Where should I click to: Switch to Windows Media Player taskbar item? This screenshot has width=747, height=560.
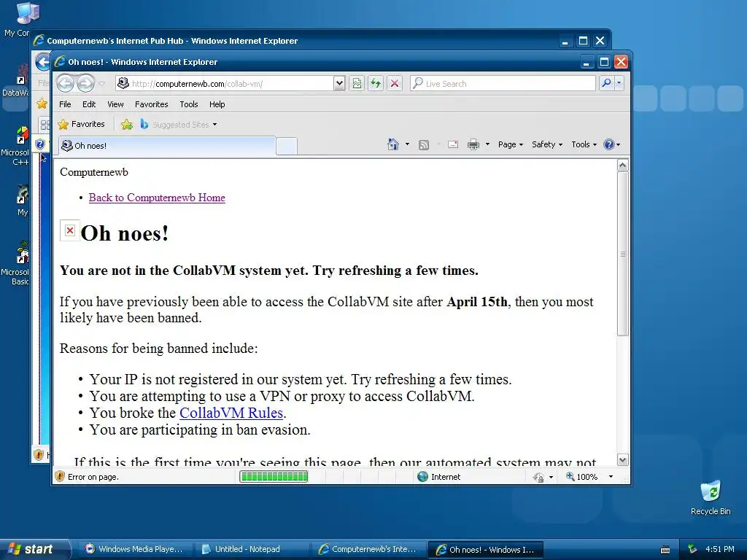coord(135,549)
